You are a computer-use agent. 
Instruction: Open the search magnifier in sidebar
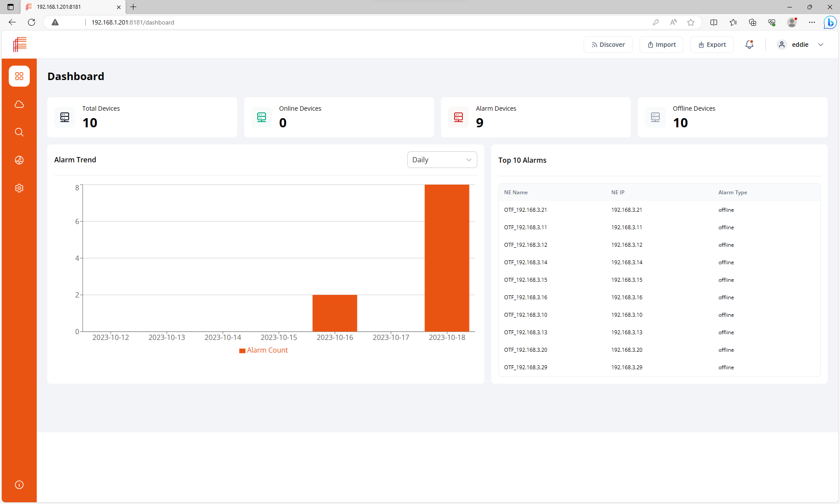[x=19, y=132]
